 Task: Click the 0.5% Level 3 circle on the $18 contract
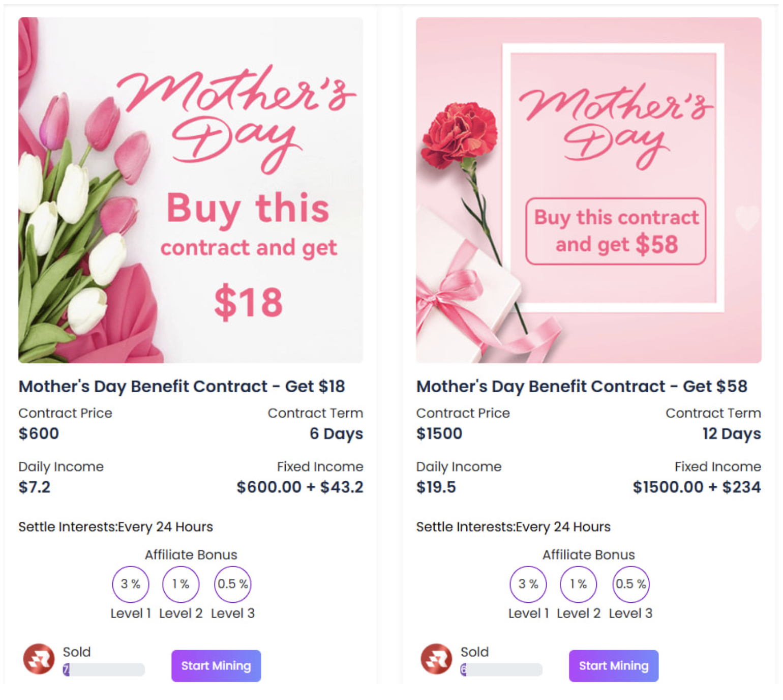233,584
